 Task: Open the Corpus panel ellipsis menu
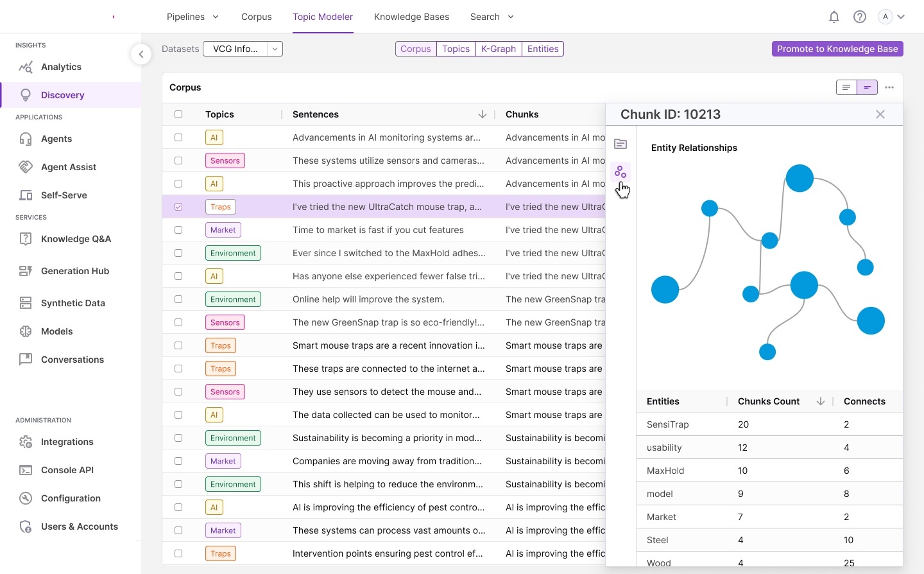point(889,87)
